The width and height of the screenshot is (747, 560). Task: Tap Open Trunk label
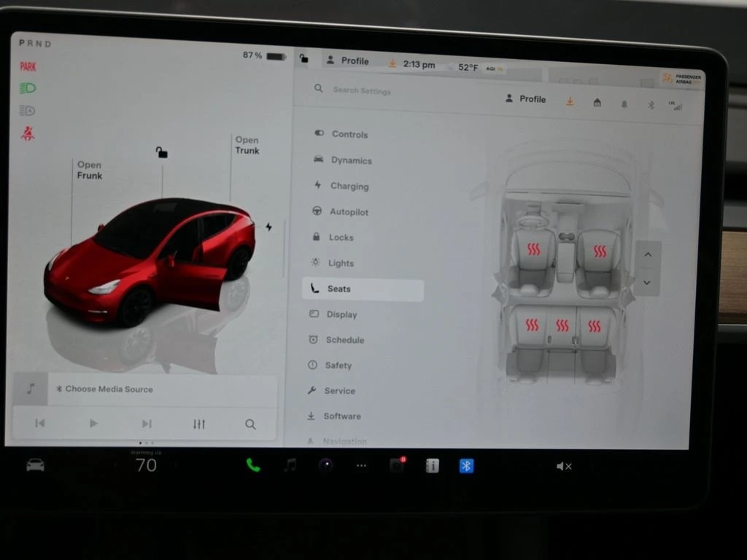(247, 145)
